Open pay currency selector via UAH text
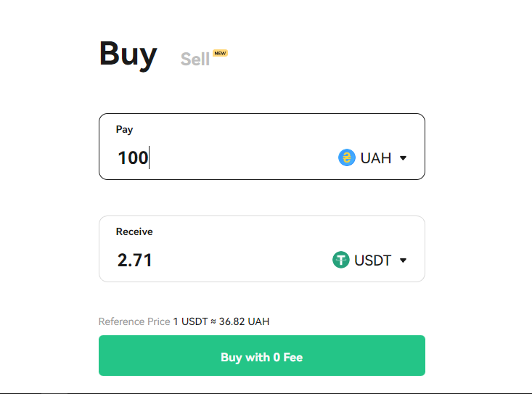The height and width of the screenshot is (394, 532). (375, 157)
